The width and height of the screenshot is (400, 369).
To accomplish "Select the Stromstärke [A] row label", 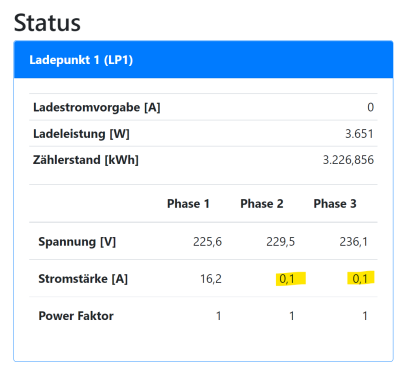I will [x=83, y=279].
